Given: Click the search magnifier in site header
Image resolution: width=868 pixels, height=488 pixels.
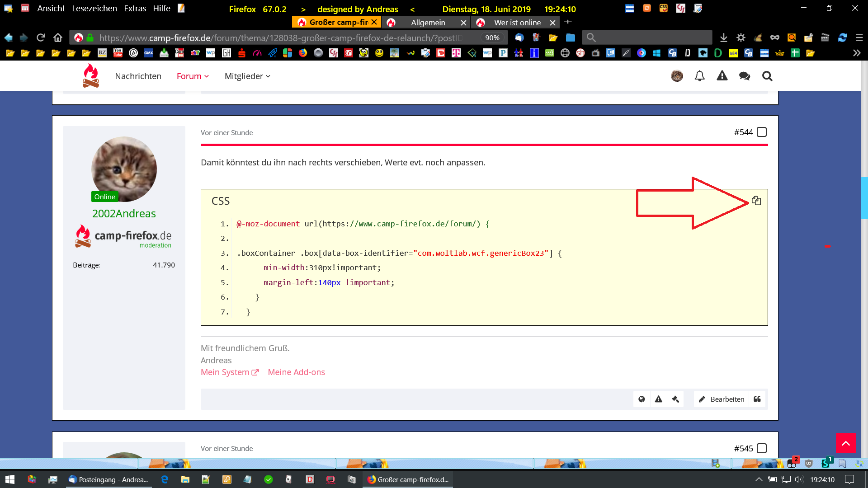Looking at the screenshot, I should click(767, 76).
